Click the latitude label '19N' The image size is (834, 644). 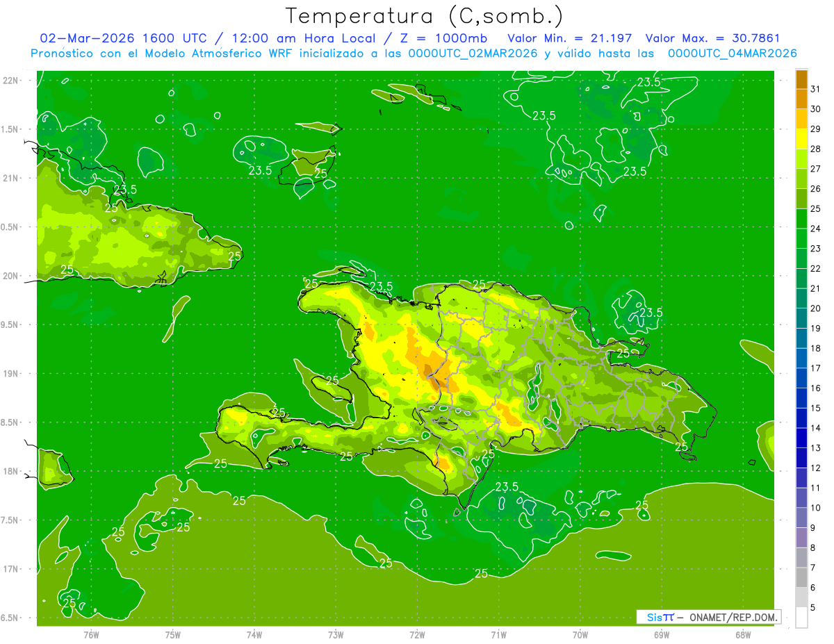click(10, 374)
